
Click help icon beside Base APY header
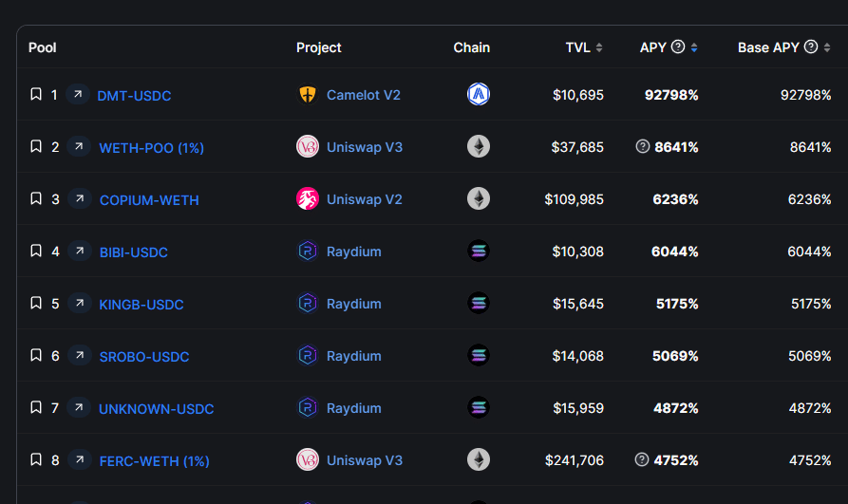click(811, 47)
